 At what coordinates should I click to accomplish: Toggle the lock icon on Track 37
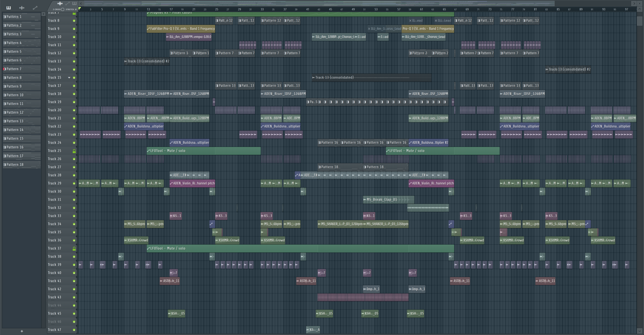pos(74,249)
